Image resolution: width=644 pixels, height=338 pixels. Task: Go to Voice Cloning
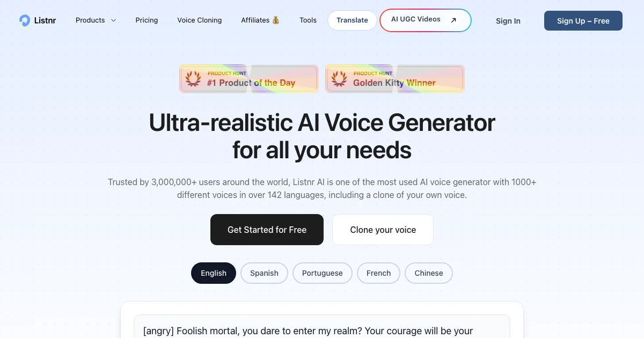click(x=199, y=20)
